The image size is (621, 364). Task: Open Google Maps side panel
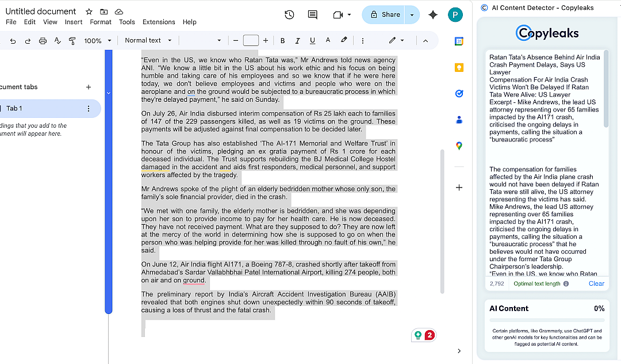tap(459, 145)
